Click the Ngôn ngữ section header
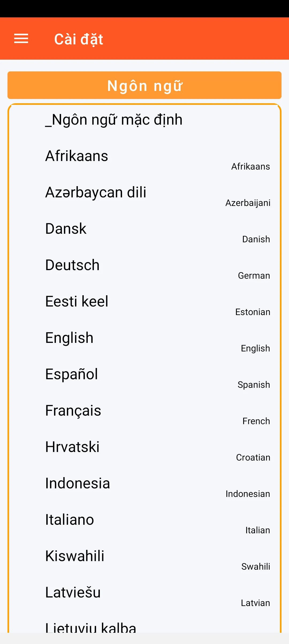289x644 pixels. coord(144,85)
